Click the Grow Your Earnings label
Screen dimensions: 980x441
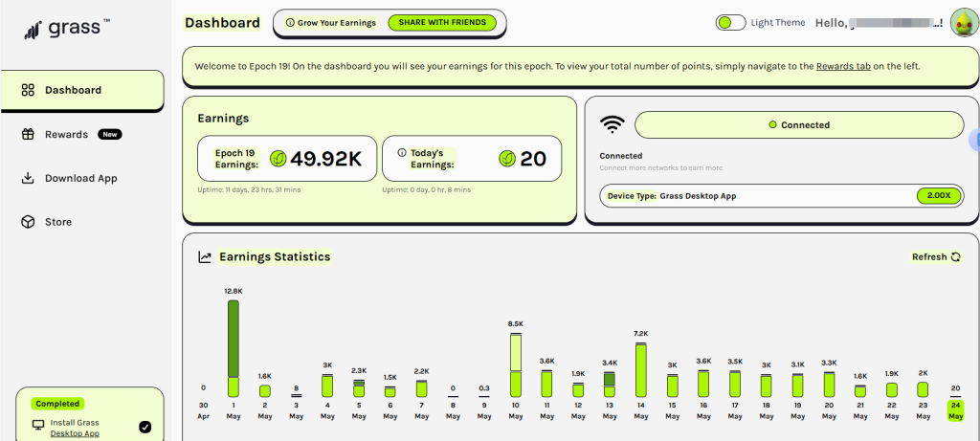tap(337, 23)
